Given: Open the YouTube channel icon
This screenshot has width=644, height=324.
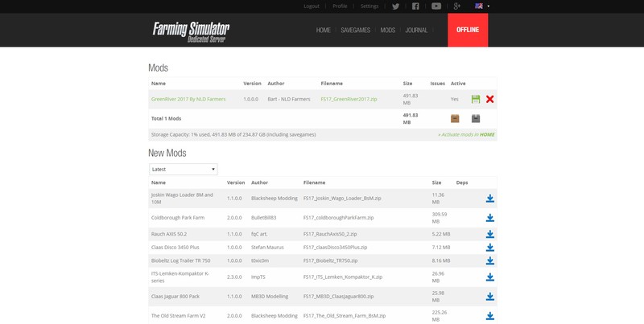Looking at the screenshot, I should [436, 6].
